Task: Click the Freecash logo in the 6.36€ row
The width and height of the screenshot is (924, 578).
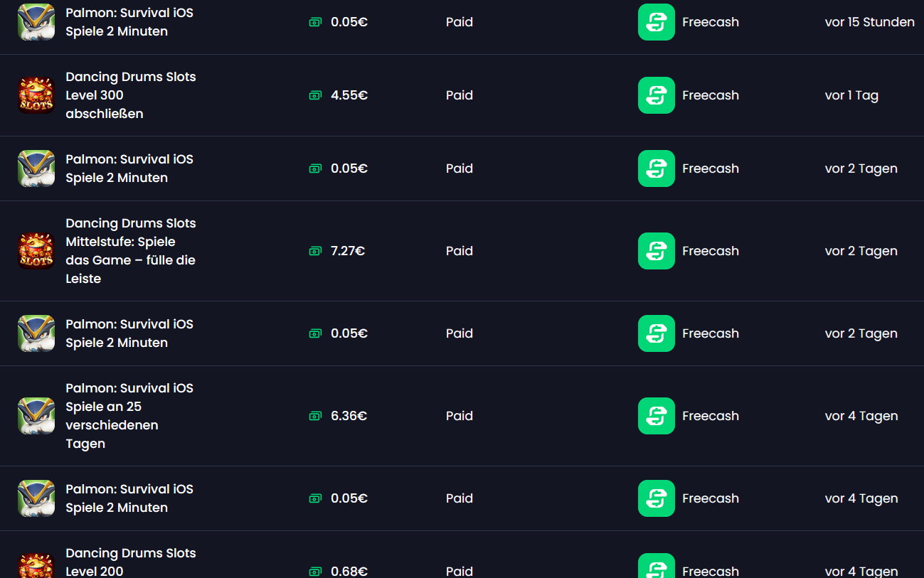Action: point(657,416)
